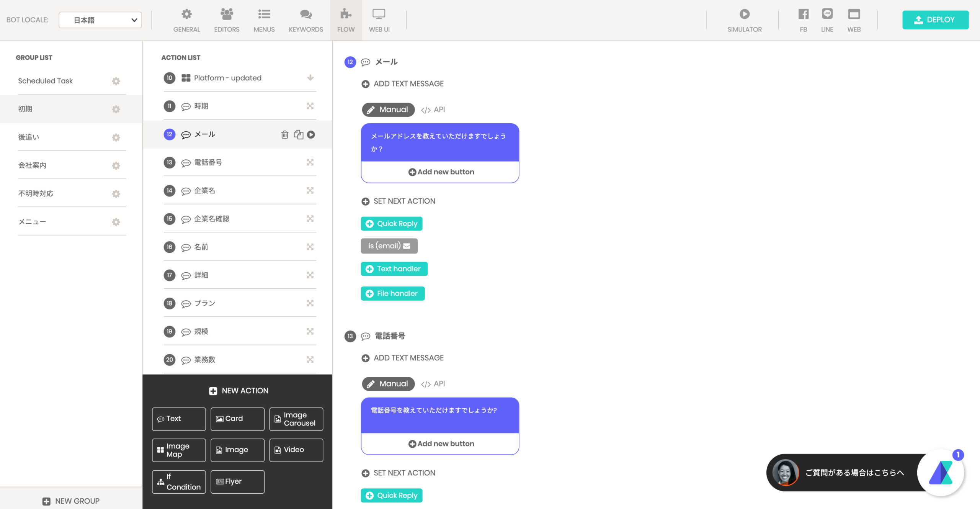Click the play icon on メール action
The width and height of the screenshot is (980, 509).
coord(311,134)
